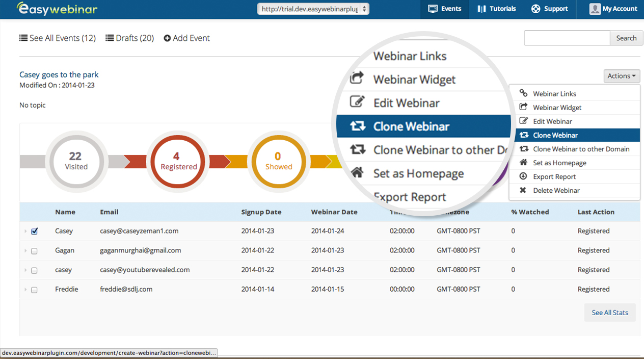Image resolution: width=644 pixels, height=359 pixels.
Task: Expand row details for casey@caseyzeman1.com
Action: tap(25, 232)
